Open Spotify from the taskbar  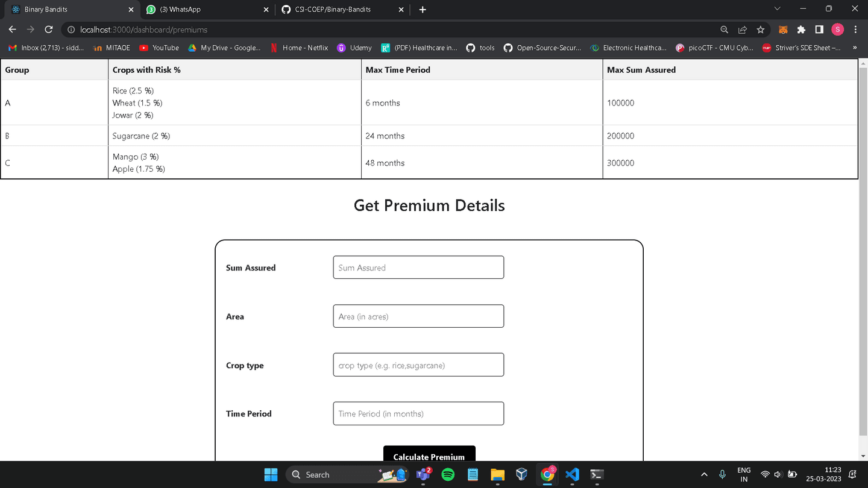[x=448, y=475]
